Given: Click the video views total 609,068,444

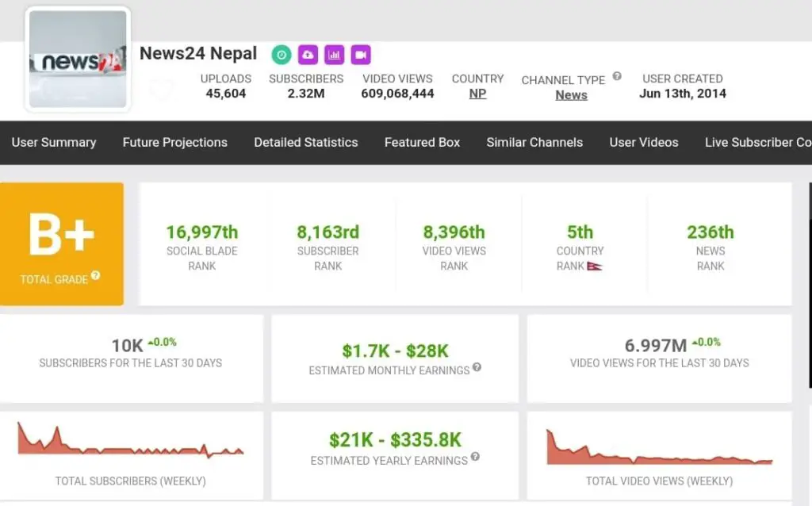Looking at the screenshot, I should pos(397,94).
